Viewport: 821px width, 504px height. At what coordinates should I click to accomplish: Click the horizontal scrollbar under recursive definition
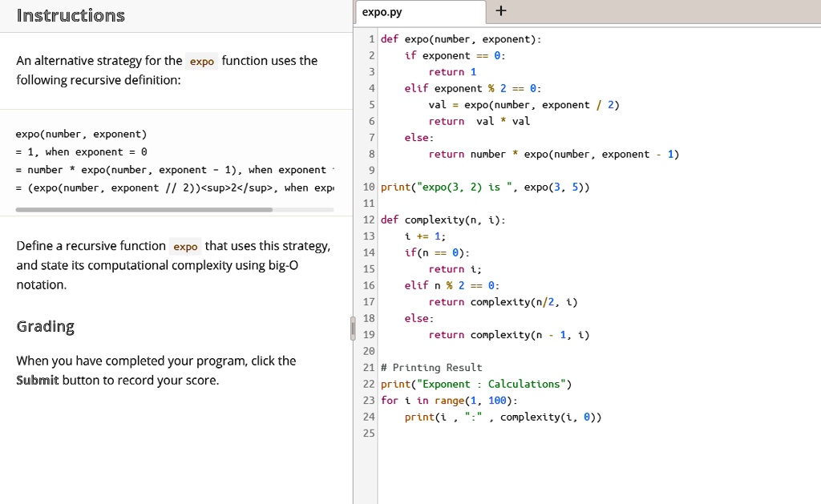point(144,209)
